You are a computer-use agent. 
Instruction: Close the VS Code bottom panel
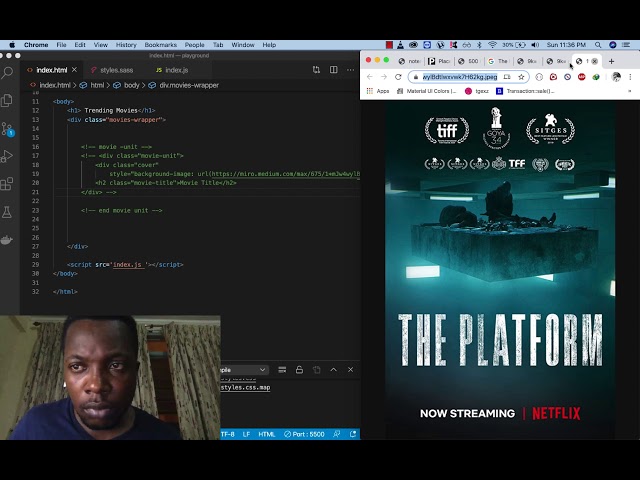351,370
